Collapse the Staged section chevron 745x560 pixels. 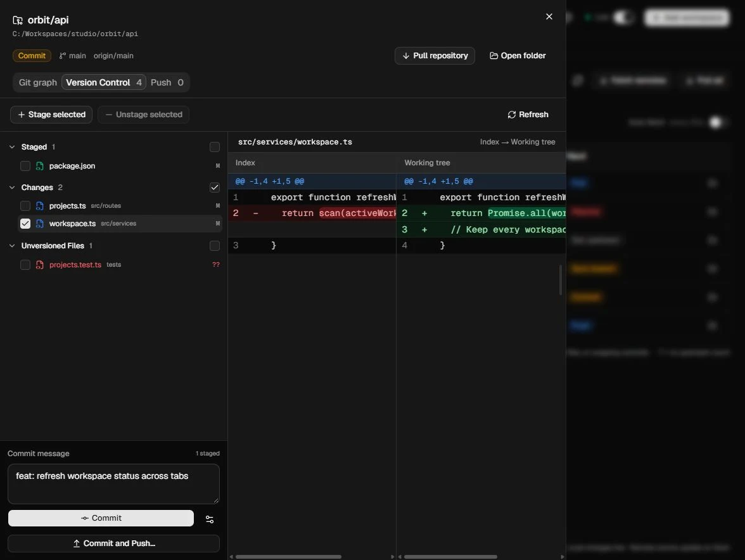12,147
